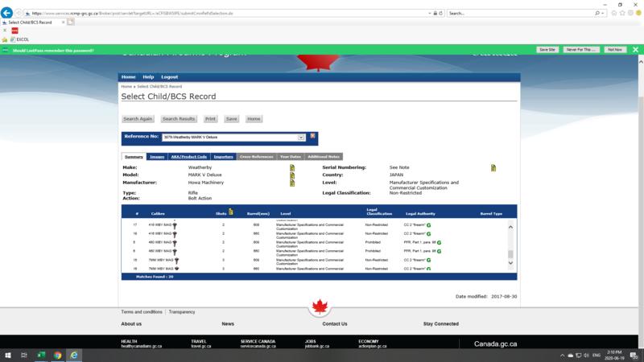Open the Importers tab
Screen dimensions: 644x362
coord(224,157)
